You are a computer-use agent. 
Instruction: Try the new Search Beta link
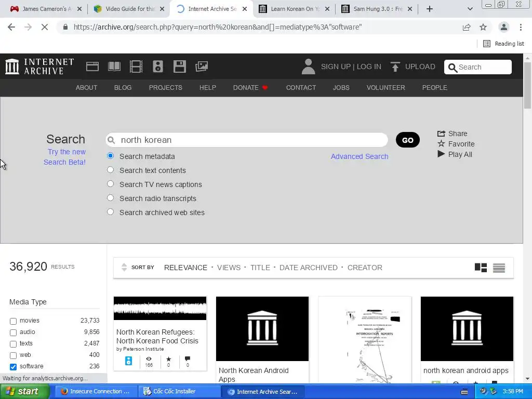pyautogui.click(x=64, y=157)
